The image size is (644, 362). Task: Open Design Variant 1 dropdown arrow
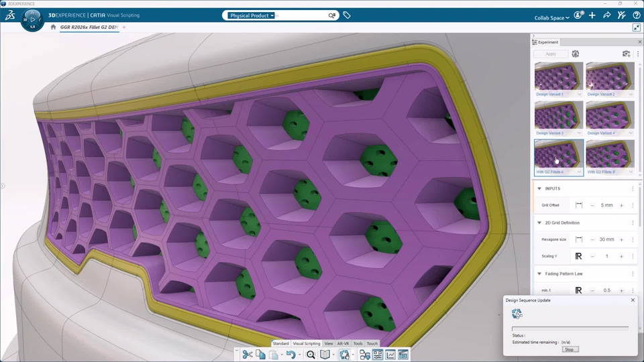tap(579, 95)
